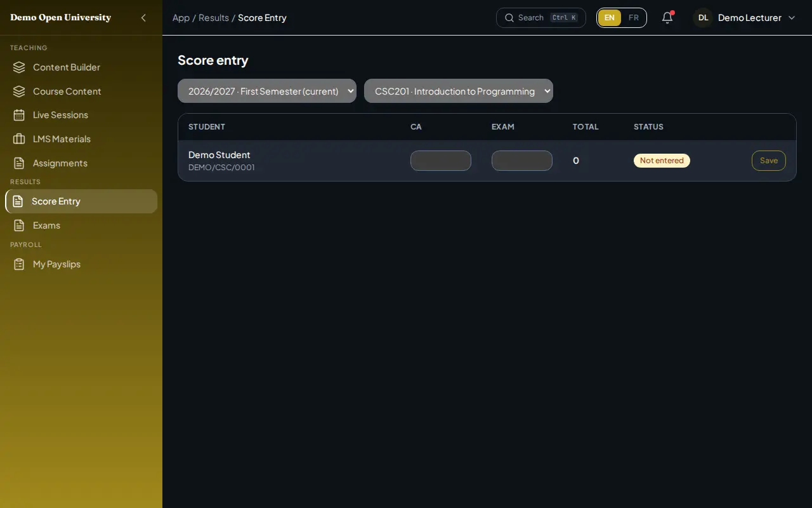Viewport: 812px width, 508px height.
Task: Click the Demo Student name
Action: [219, 155]
